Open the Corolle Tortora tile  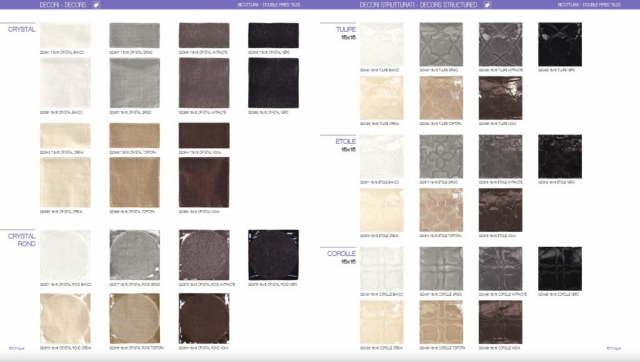(x=441, y=322)
